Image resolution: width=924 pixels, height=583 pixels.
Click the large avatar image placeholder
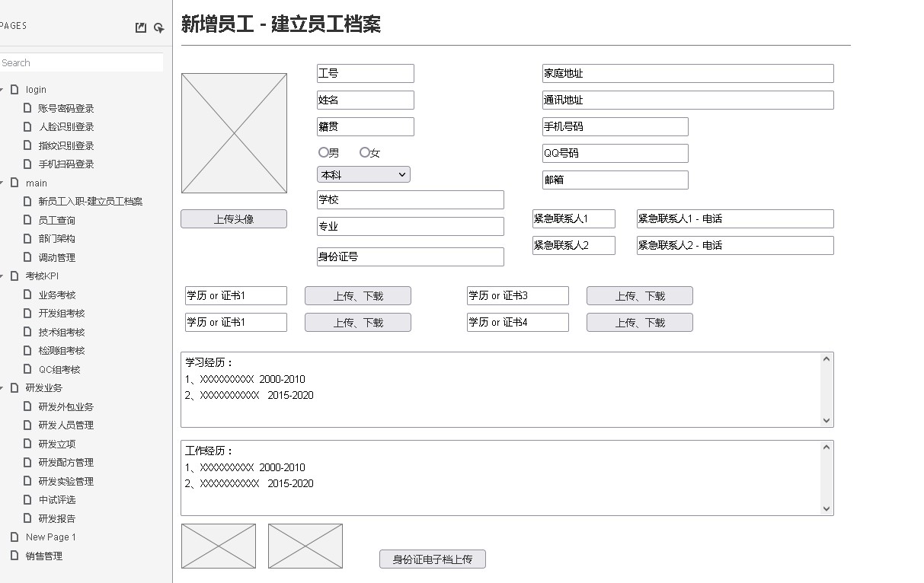[x=234, y=133]
